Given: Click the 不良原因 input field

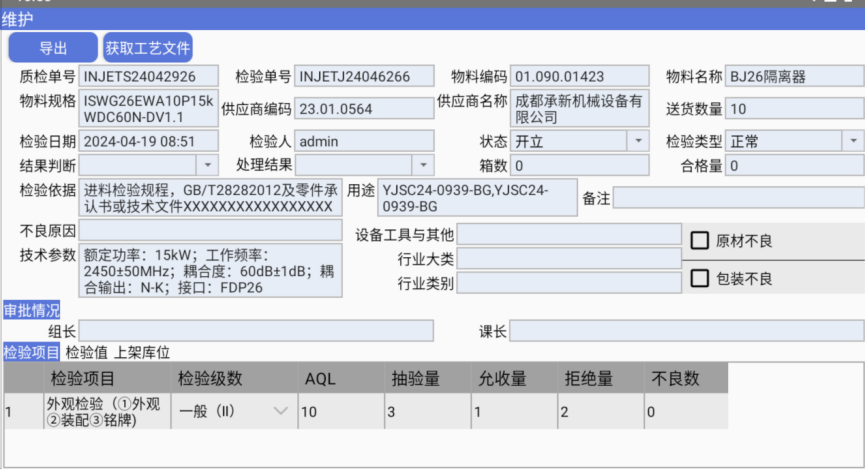Looking at the screenshot, I should pyautogui.click(x=210, y=231).
